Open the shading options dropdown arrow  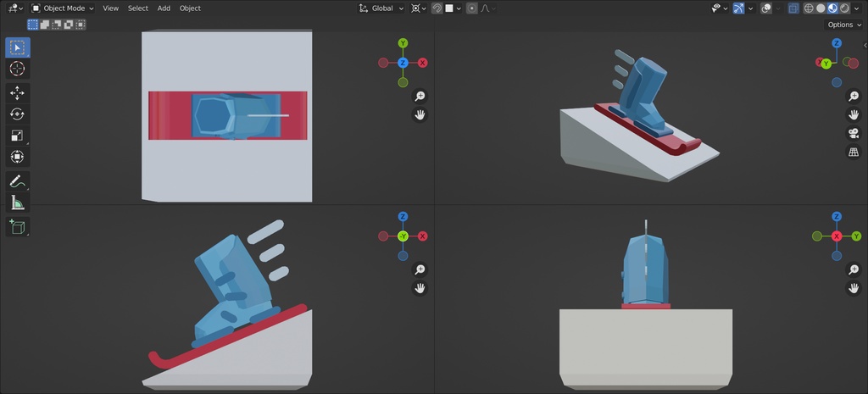click(x=855, y=8)
